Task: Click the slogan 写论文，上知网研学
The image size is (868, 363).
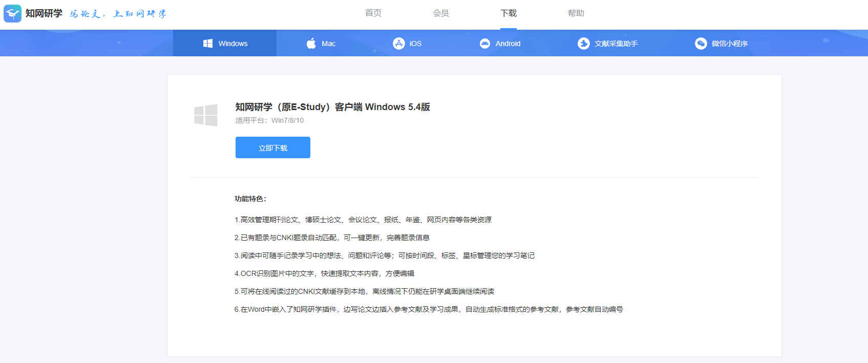Action: point(118,14)
